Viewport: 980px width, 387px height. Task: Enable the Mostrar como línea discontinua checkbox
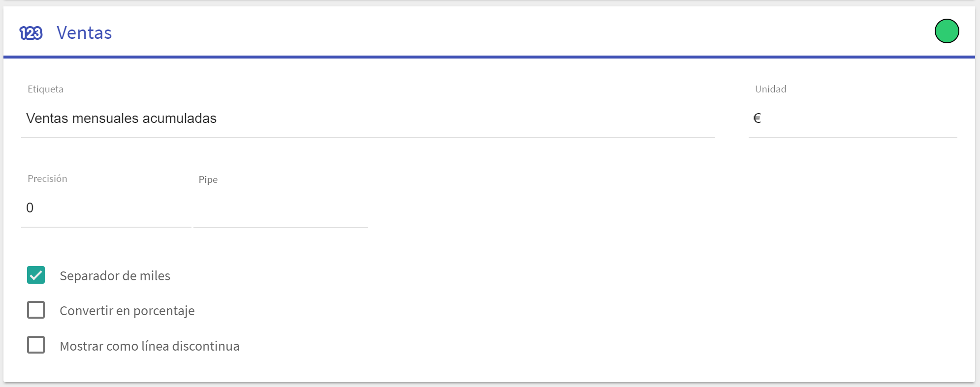(x=36, y=345)
